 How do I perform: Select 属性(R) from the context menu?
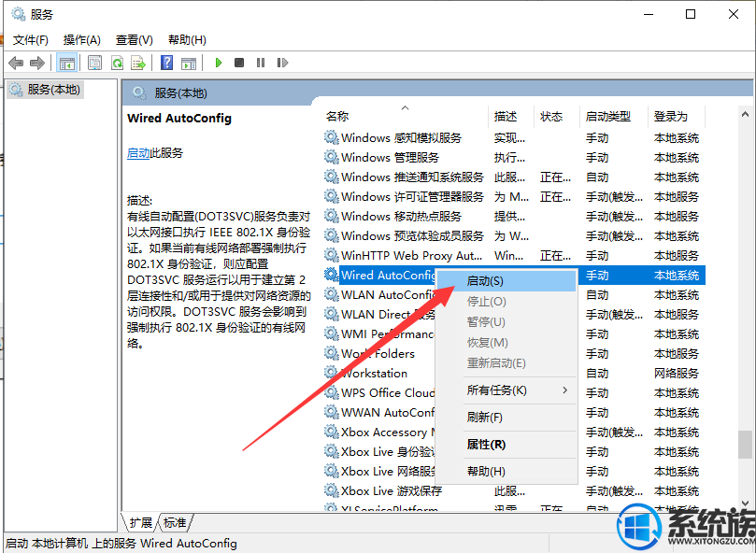486,444
